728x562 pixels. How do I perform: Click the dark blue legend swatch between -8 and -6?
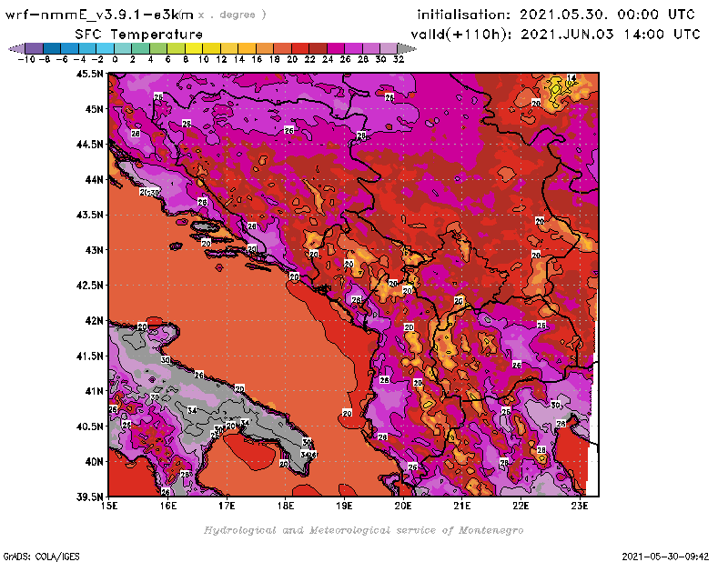[53, 48]
